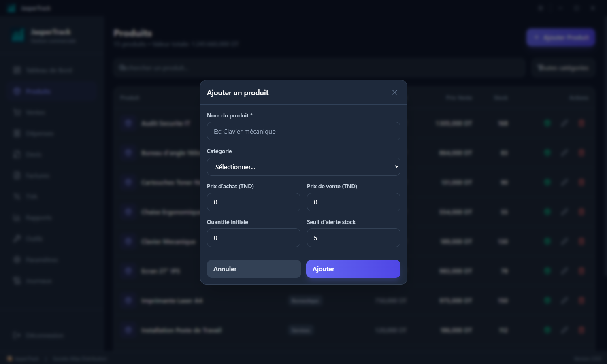Focus the Prix d'achat (TND) field
607x364 pixels.
pyautogui.click(x=253, y=202)
